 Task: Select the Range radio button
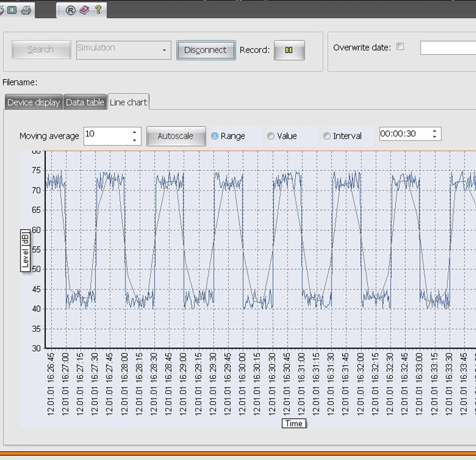point(215,136)
